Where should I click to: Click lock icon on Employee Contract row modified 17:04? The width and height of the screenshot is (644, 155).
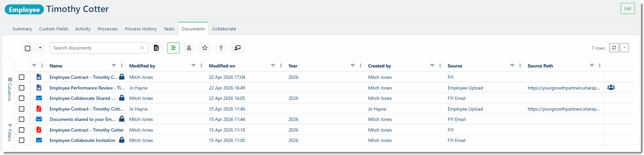[x=122, y=77]
